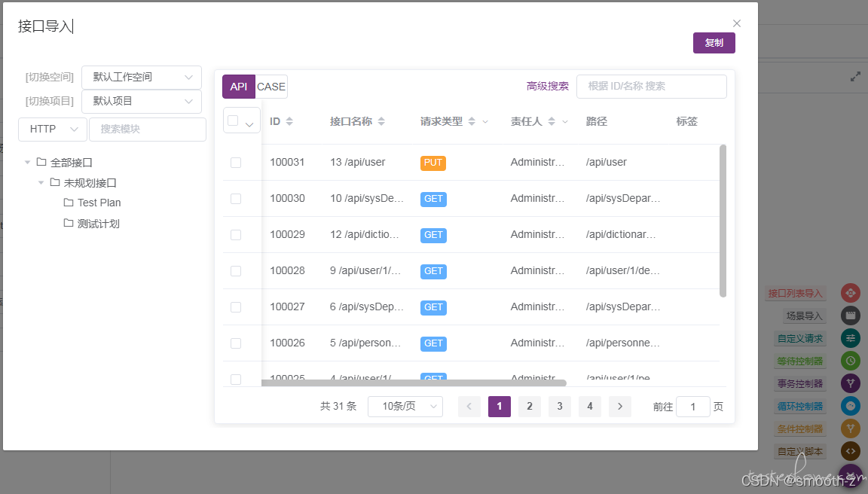Viewport: 868px width, 494px height.
Task: Click the 自定义脚本 code icon
Action: [851, 451]
